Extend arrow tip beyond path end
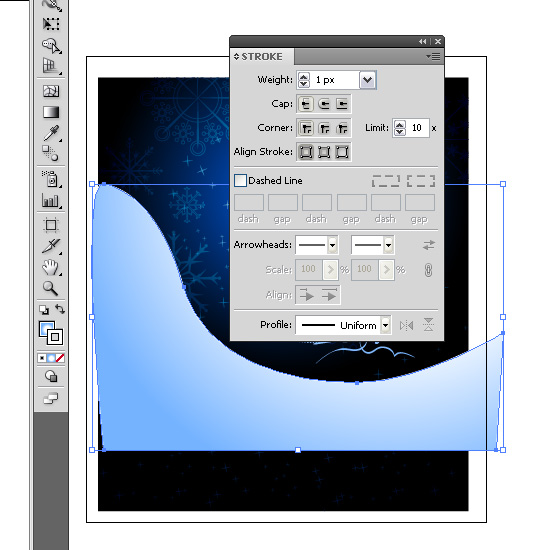550x550 pixels. [x=307, y=295]
